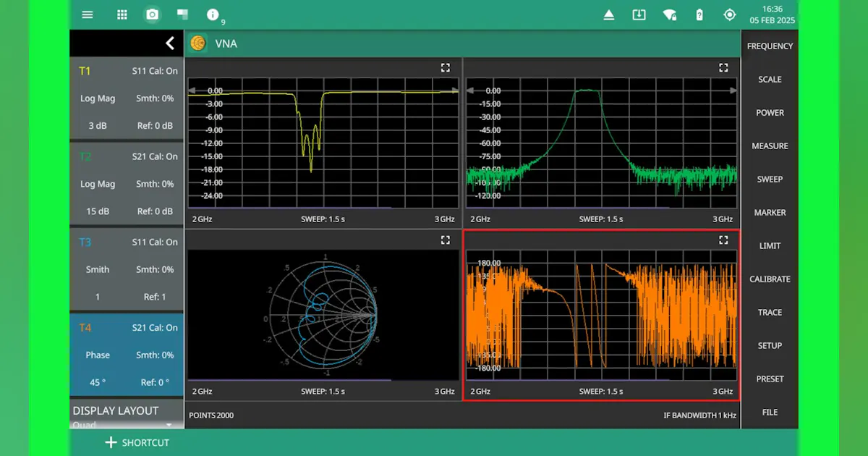This screenshot has width=868, height=456.
Task: Click T1 plot start frequency 2 GHz
Action: [203, 219]
